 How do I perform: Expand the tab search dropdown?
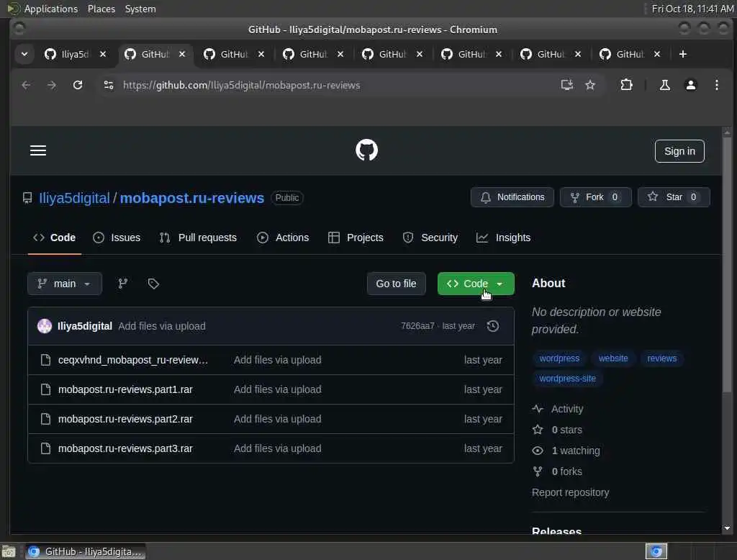pos(24,54)
